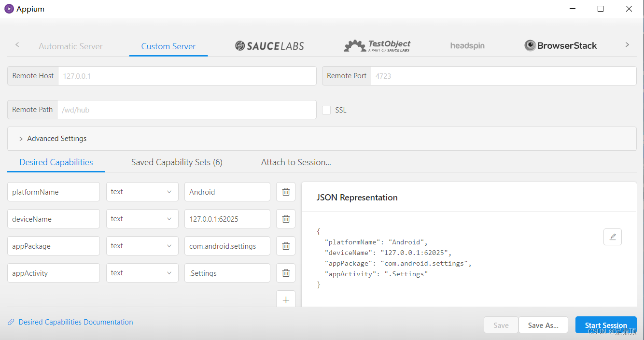The width and height of the screenshot is (644, 340).
Task: Click the Start Session button
Action: pos(606,325)
